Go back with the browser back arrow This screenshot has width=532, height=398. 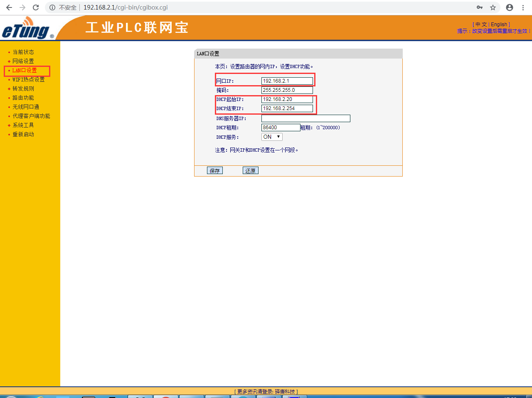9,7
